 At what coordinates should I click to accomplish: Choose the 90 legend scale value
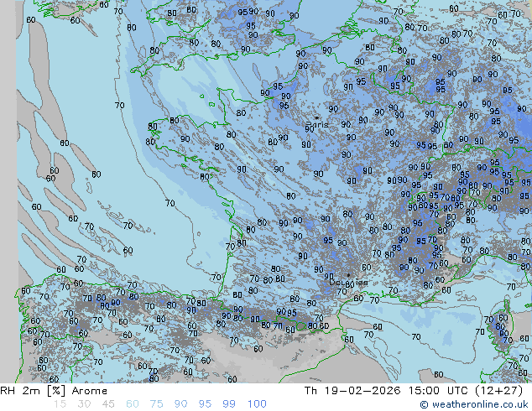coord(180,404)
